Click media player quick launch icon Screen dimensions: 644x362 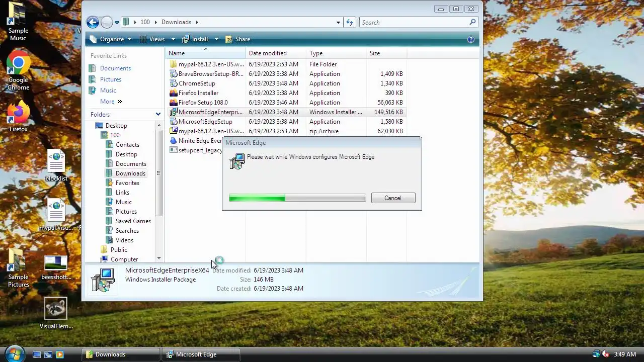(60, 354)
